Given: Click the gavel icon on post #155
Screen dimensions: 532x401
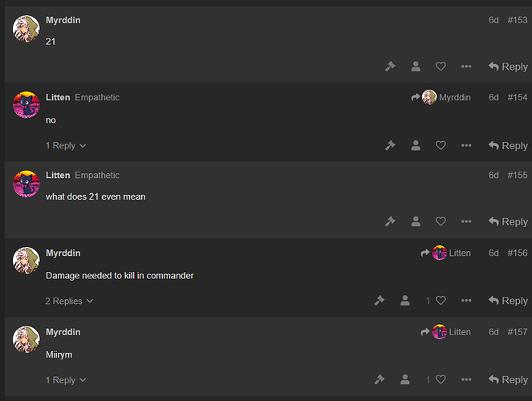Looking at the screenshot, I should point(390,221).
